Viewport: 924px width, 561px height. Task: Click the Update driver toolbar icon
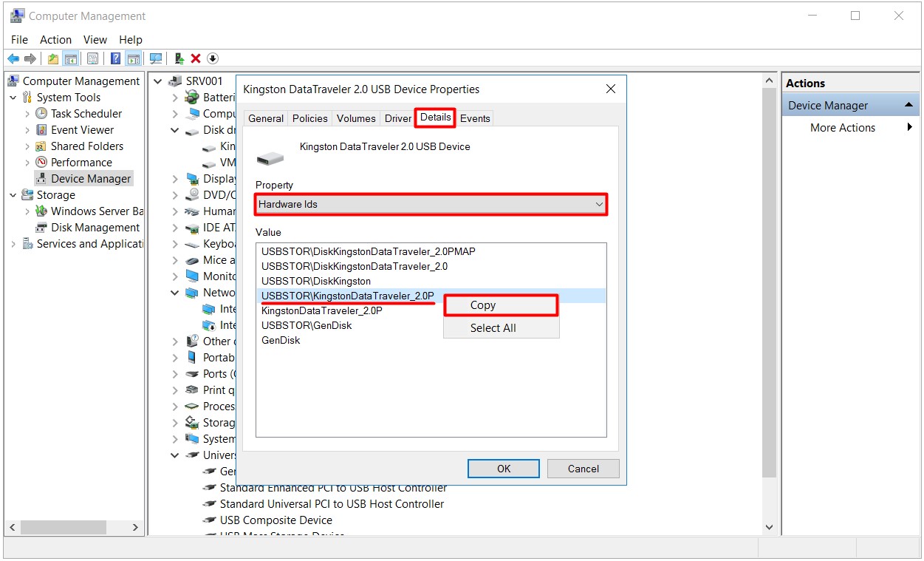point(179,58)
